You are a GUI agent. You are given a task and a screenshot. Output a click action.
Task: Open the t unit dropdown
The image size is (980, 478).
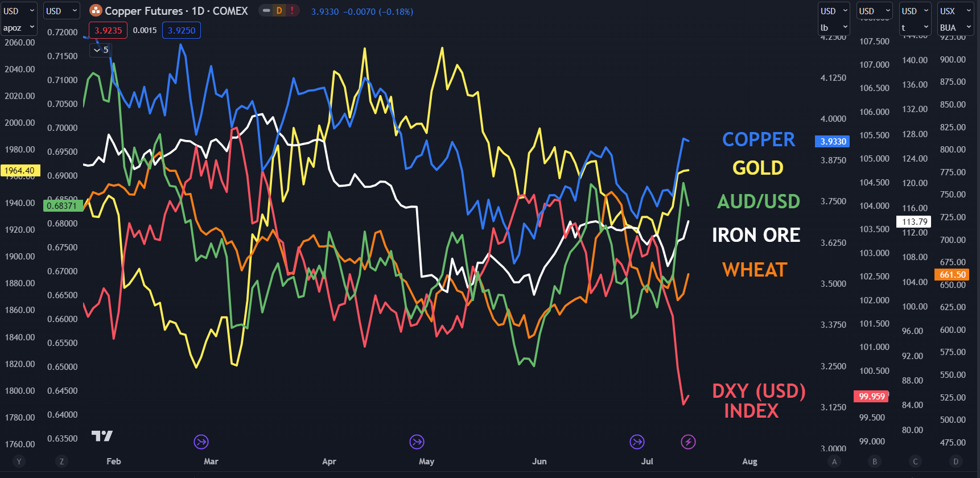tap(915, 27)
